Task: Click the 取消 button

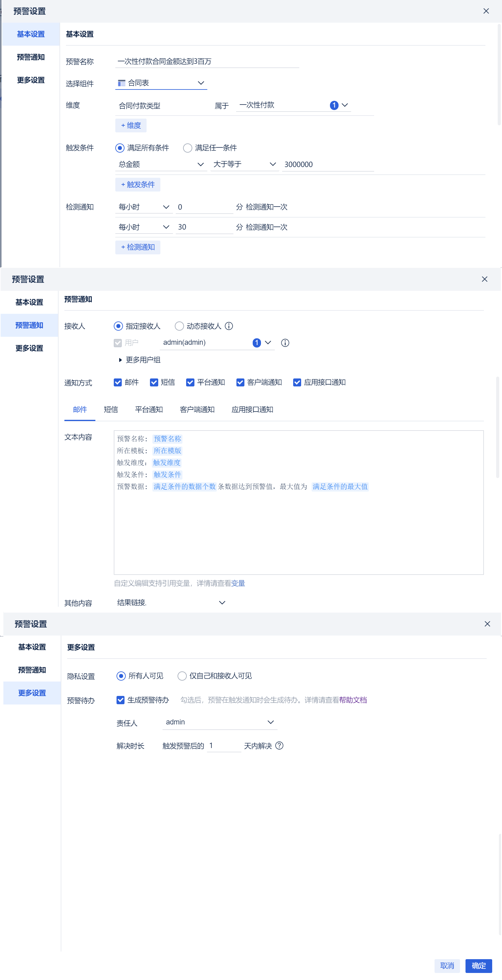Action: (x=447, y=966)
